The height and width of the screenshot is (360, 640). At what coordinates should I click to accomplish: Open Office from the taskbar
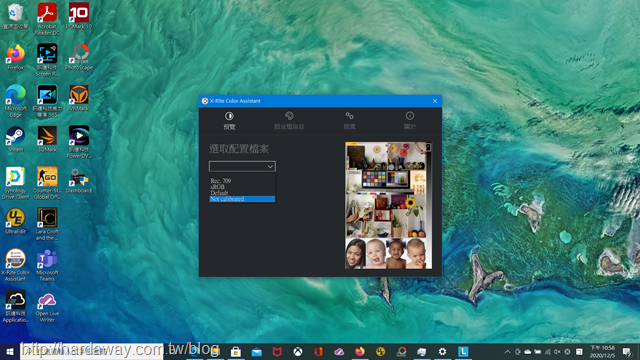tap(318, 351)
